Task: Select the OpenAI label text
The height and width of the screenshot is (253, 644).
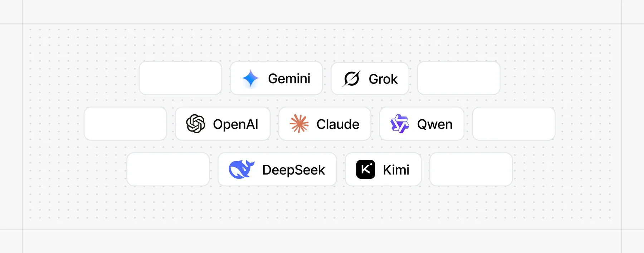Action: click(235, 124)
